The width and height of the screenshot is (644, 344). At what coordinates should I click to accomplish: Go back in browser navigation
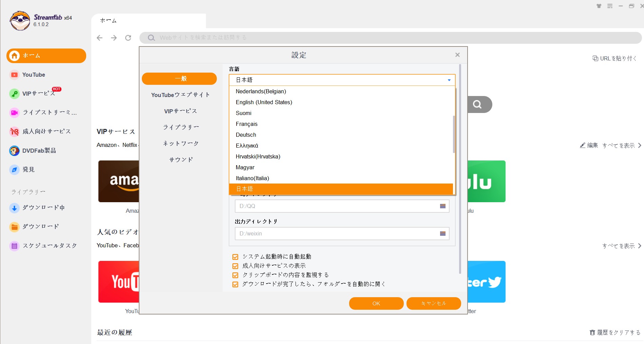[x=99, y=38]
